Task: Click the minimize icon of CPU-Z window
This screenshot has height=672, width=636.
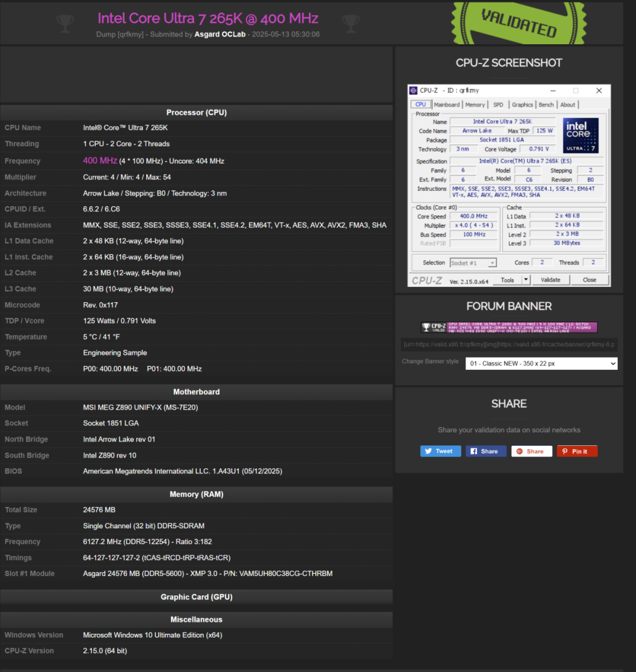Action: coord(553,91)
